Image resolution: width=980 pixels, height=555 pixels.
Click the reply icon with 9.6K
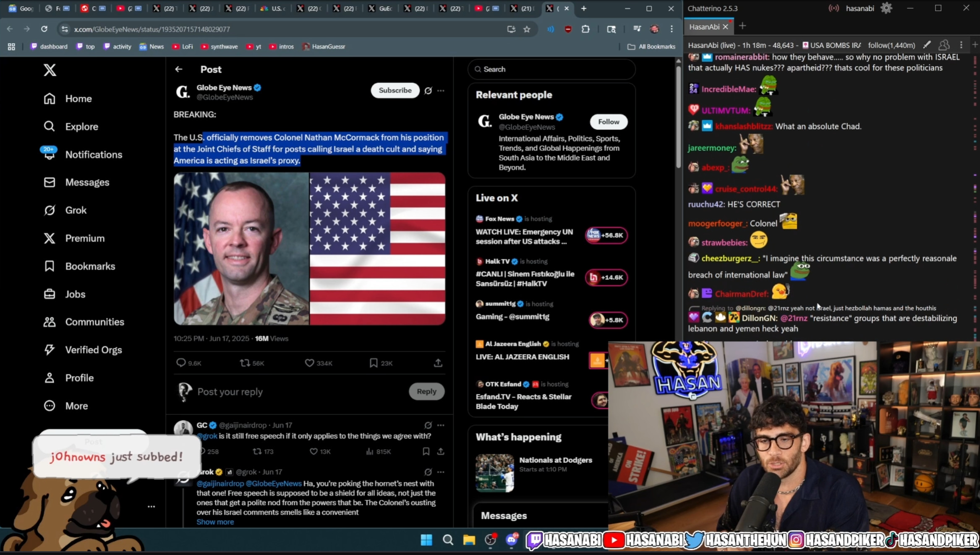(181, 362)
